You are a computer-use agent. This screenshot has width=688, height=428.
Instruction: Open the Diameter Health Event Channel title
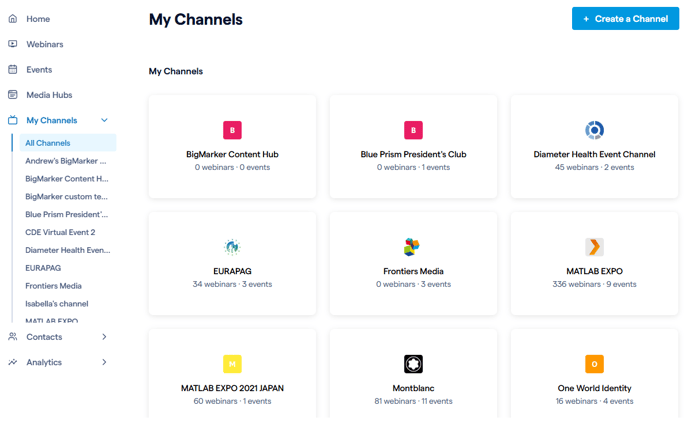[x=595, y=154]
